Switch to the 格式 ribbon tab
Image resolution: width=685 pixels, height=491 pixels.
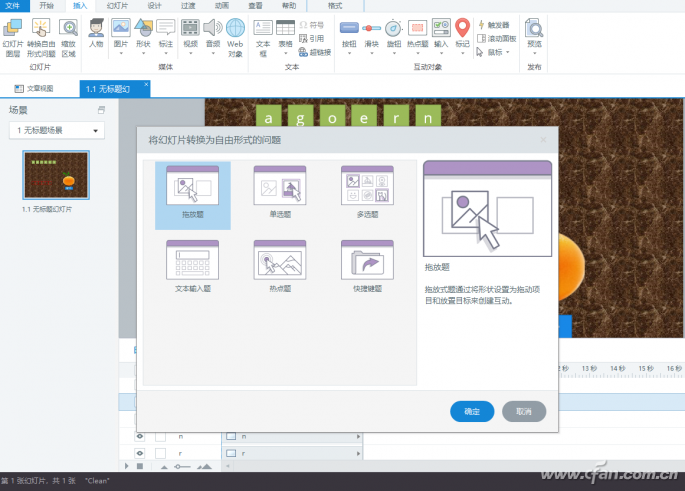click(335, 6)
